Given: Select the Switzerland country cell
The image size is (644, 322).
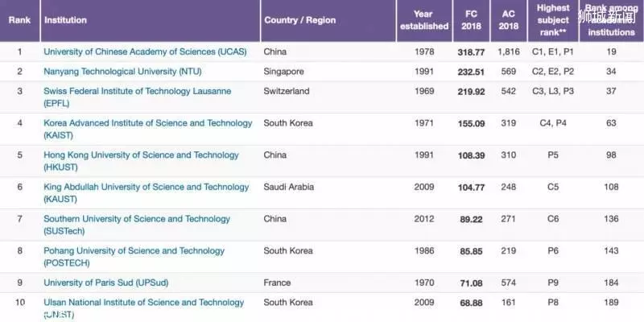Looking at the screenshot, I should click(287, 91).
